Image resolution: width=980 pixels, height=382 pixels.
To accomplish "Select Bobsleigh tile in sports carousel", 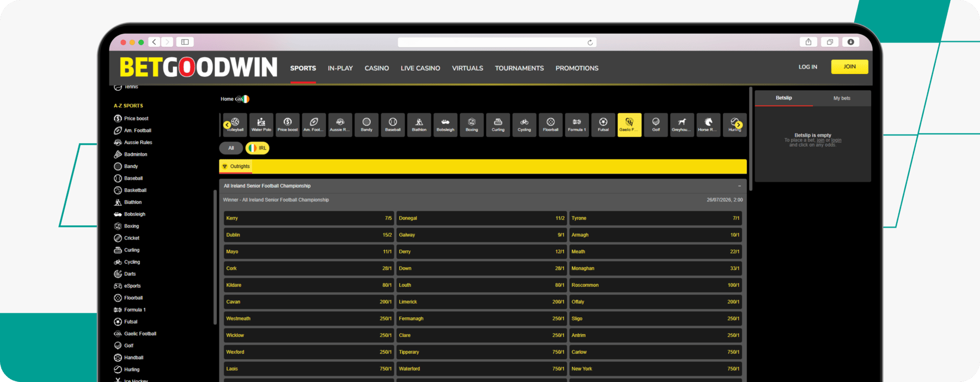I will click(445, 125).
